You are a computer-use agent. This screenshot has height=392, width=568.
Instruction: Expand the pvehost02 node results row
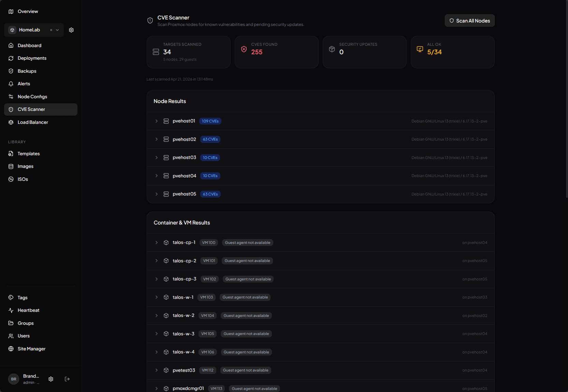321,139
